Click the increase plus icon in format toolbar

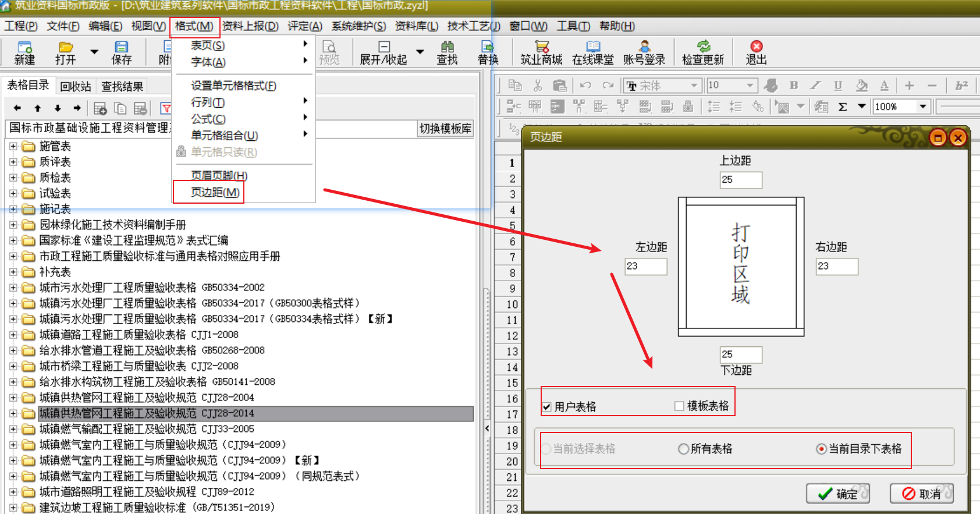pos(909,86)
